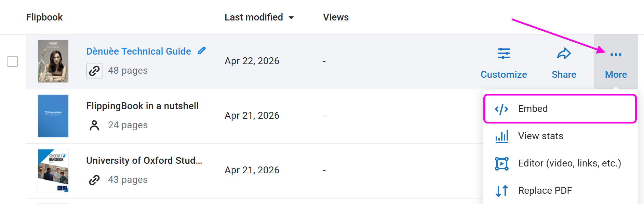Choose Replace PDF from the menu
The width and height of the screenshot is (644, 204).
pyautogui.click(x=545, y=191)
